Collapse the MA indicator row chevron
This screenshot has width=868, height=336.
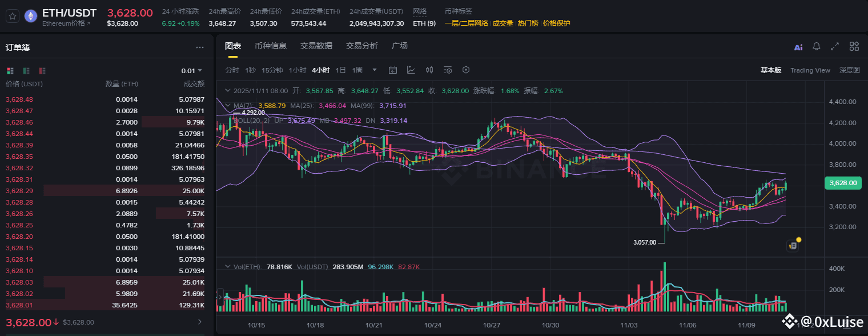(228, 106)
